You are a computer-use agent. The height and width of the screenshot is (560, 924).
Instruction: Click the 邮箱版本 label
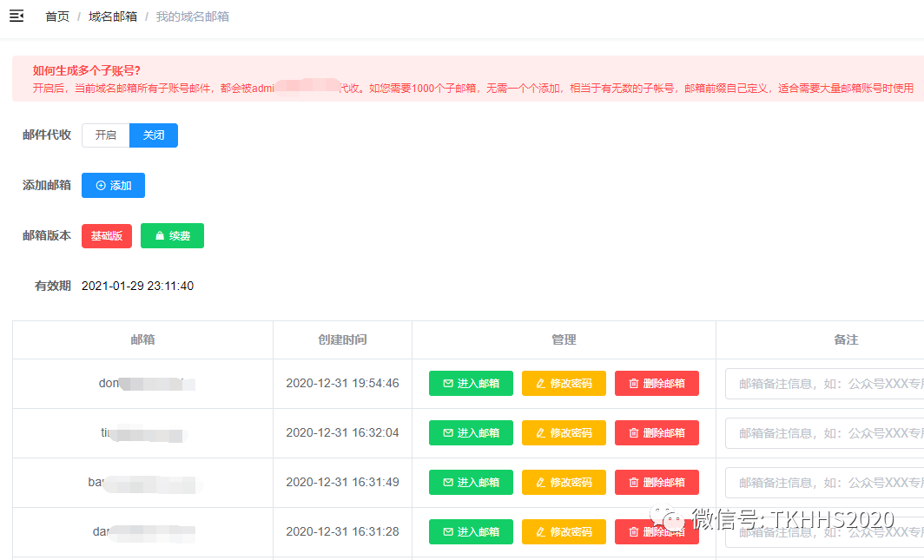point(47,235)
